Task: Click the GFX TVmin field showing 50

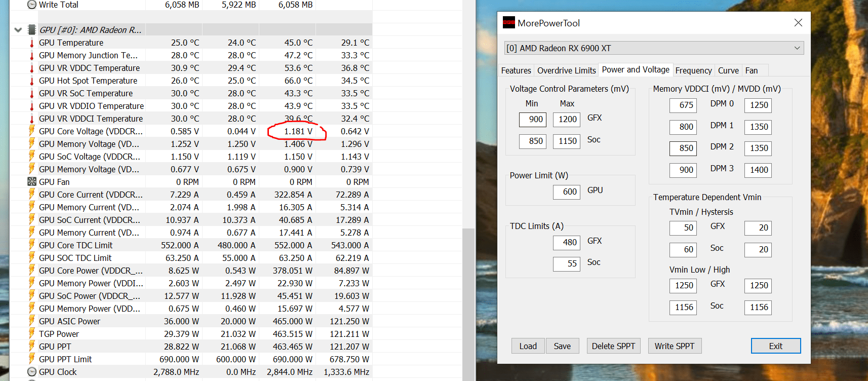Action: pos(683,227)
